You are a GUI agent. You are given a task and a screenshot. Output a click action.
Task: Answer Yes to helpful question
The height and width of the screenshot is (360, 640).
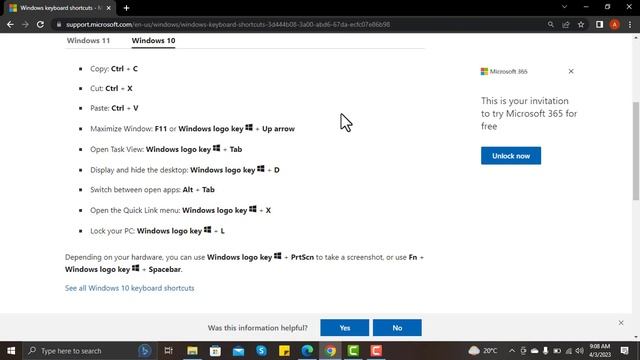pyautogui.click(x=344, y=328)
